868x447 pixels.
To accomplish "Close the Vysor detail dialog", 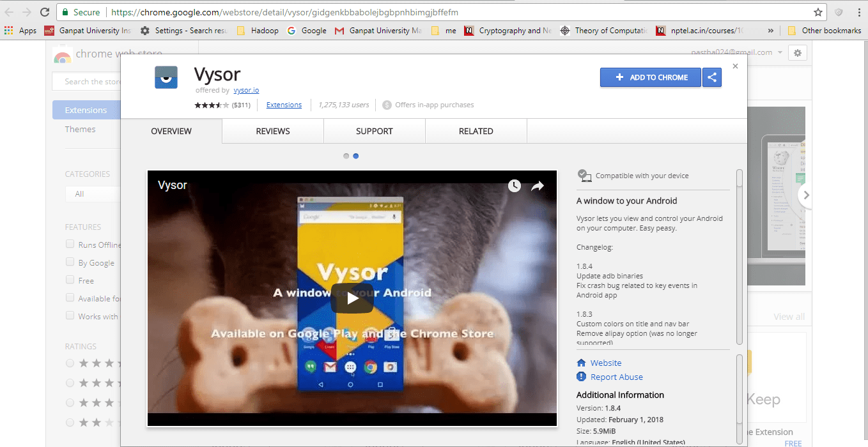I will coord(735,66).
